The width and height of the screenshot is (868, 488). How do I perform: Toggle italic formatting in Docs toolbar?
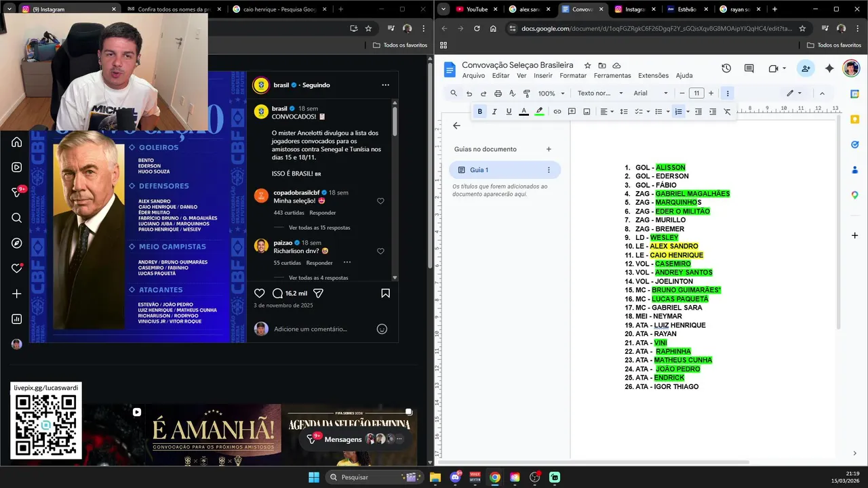point(494,112)
